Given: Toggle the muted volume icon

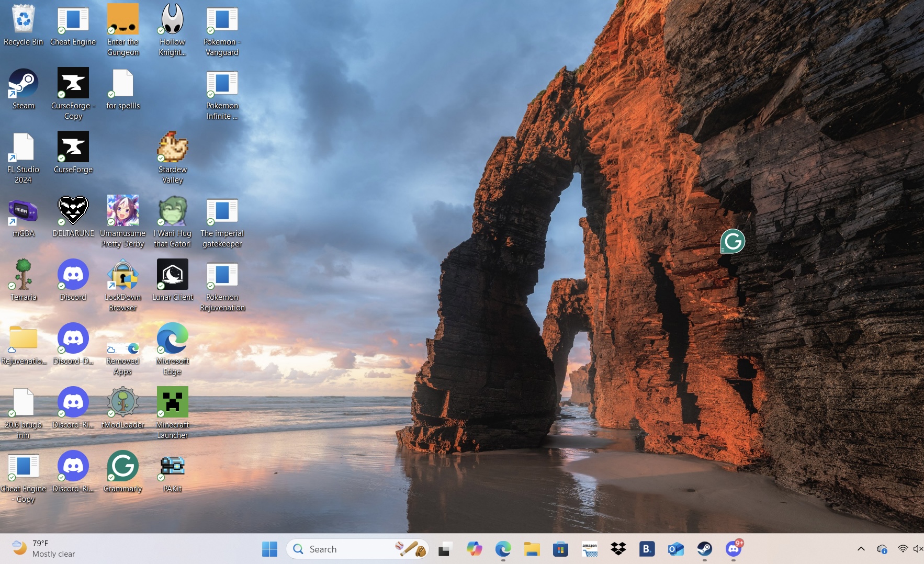Looking at the screenshot, I should pos(918,549).
